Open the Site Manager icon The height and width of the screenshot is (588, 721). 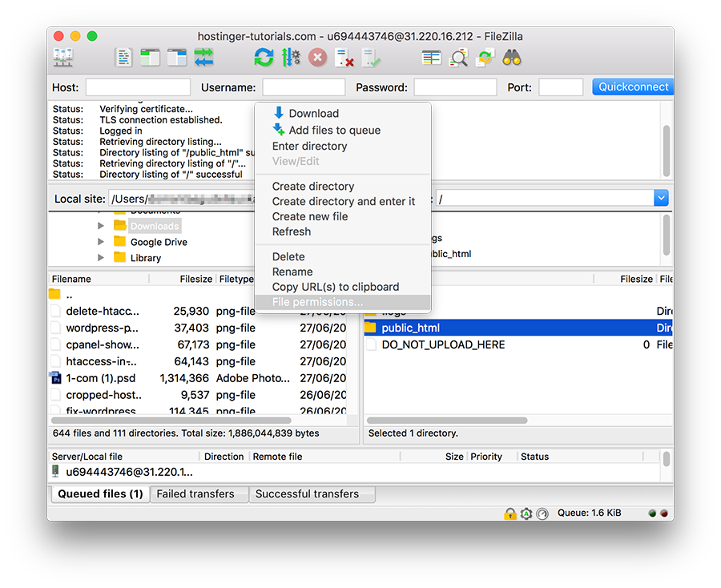63,58
